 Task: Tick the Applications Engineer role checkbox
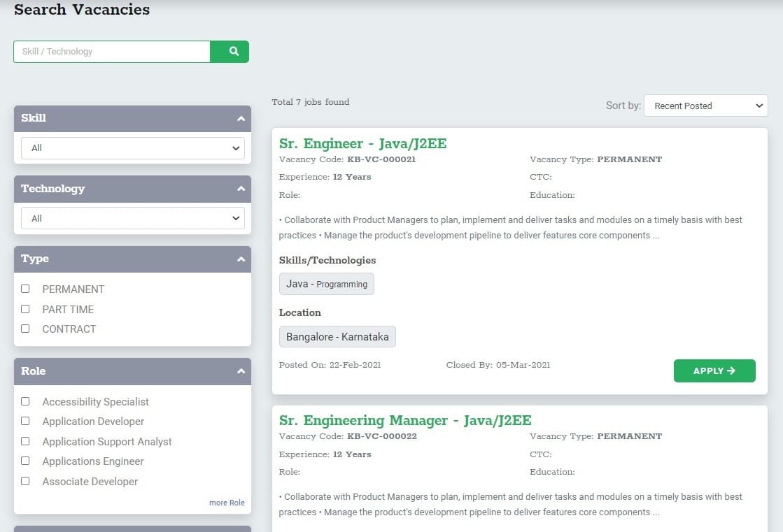pos(25,461)
